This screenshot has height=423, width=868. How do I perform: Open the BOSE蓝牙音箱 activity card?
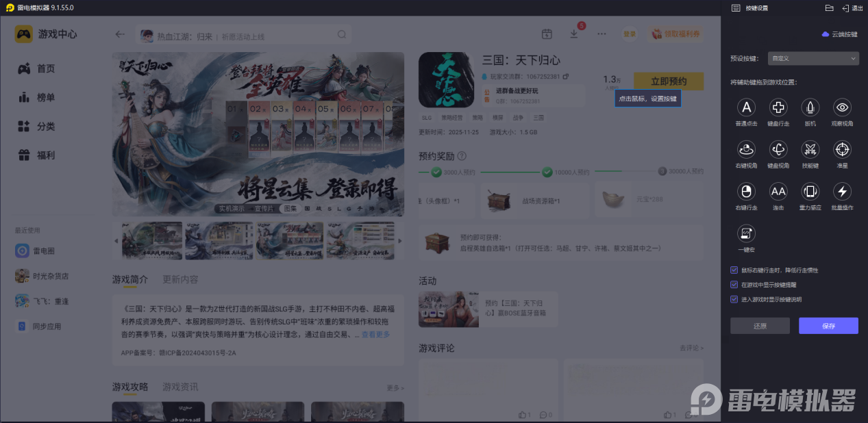click(x=488, y=309)
